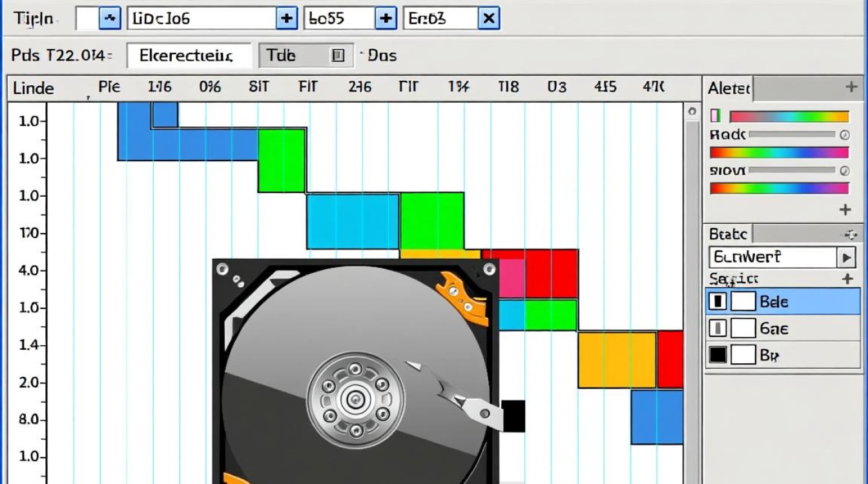Click the circular icon right of Radc slider
Viewport: 868px width, 484px height.
844,135
